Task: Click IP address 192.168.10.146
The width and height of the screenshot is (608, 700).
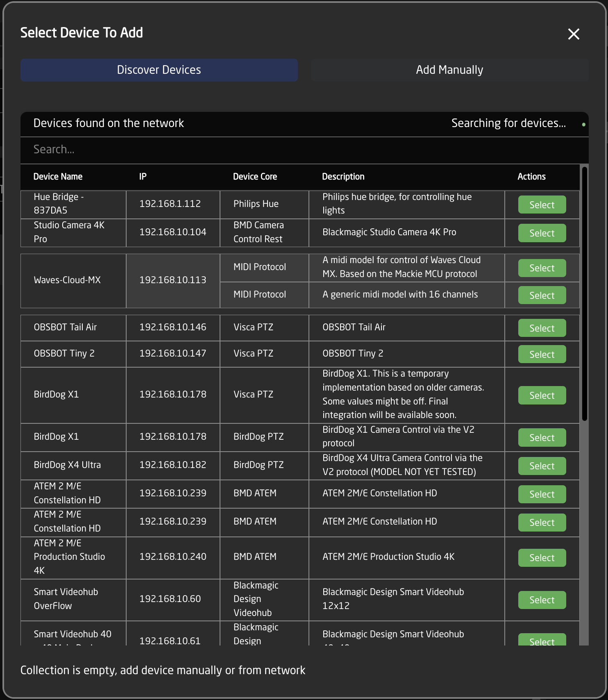Action: click(x=173, y=327)
